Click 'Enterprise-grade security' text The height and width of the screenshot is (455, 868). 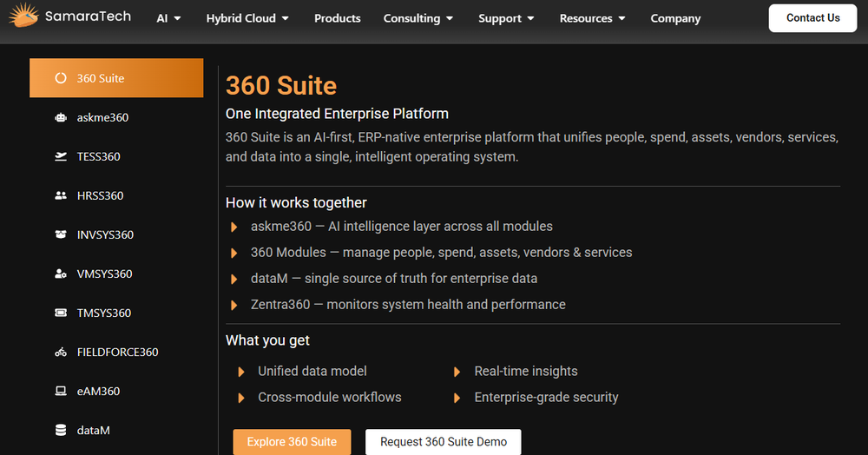pyautogui.click(x=546, y=398)
